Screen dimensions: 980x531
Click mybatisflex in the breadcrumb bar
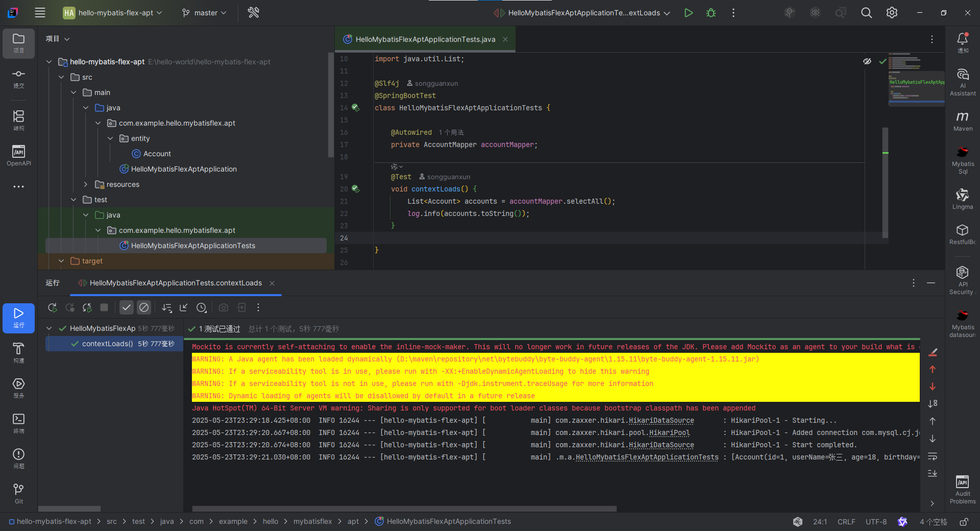tap(312, 521)
